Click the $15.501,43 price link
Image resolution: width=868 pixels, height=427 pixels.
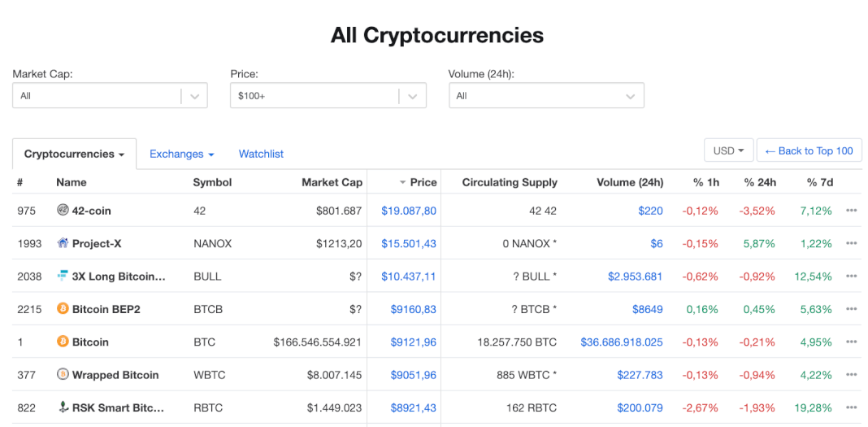pos(409,243)
